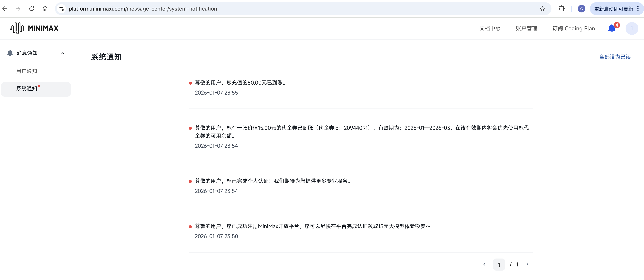Open the 50.00元 recharge notification

pos(240,83)
